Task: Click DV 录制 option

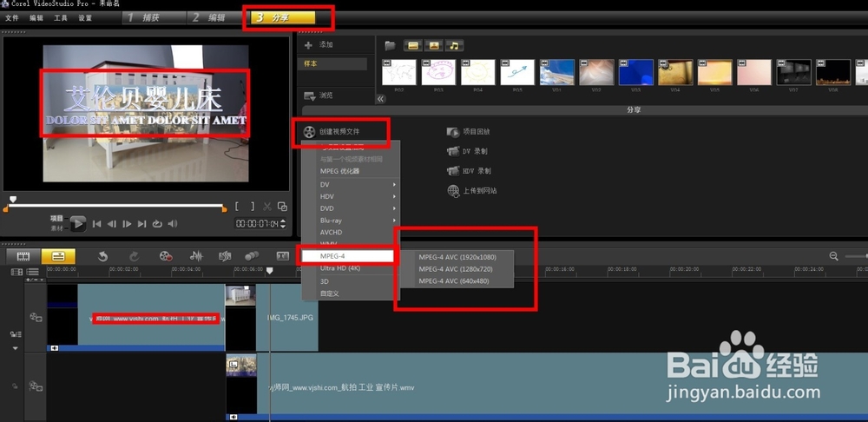Action: 467,151
